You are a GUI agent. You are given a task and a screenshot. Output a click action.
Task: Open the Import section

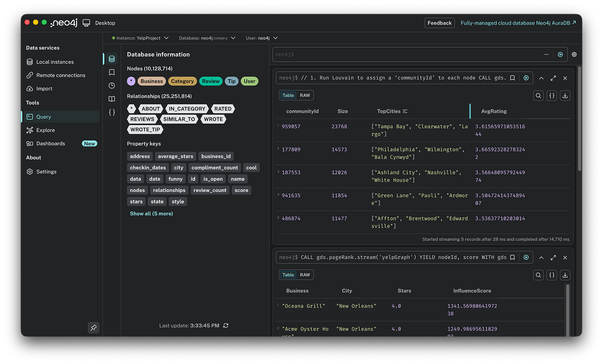coord(60,89)
